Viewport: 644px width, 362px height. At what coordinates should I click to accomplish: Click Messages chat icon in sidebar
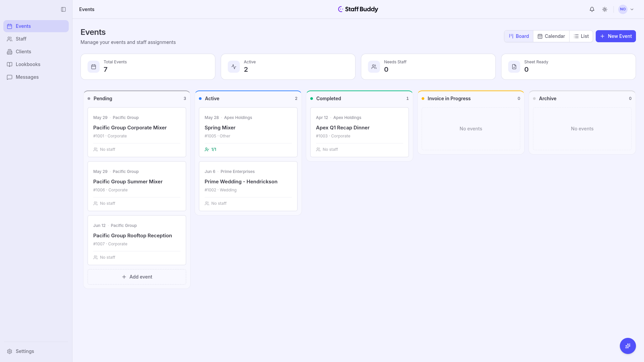[x=10, y=77]
